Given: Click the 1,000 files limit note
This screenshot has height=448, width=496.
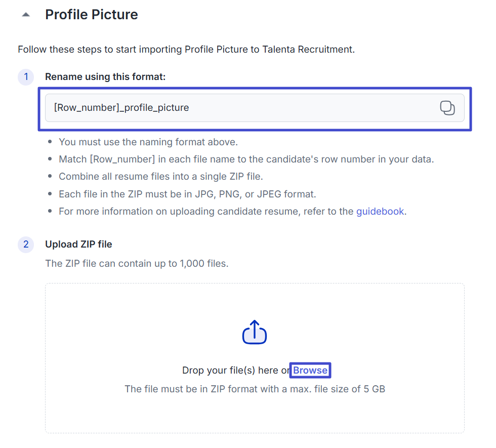Looking at the screenshot, I should 137,264.
